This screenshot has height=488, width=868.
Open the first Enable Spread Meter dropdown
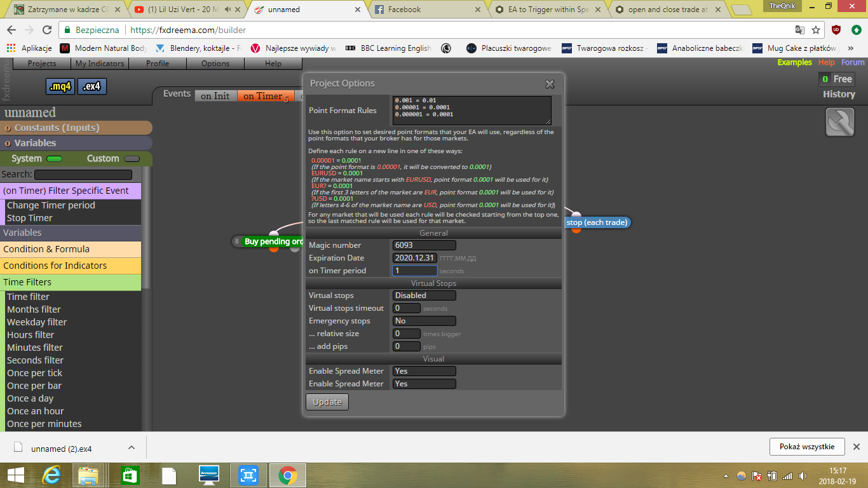(x=424, y=371)
